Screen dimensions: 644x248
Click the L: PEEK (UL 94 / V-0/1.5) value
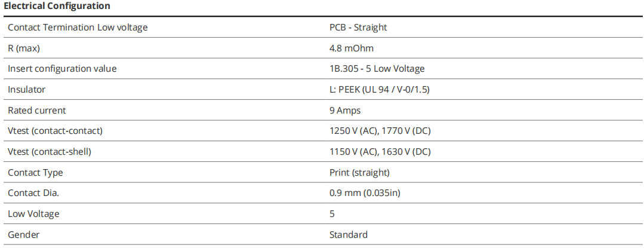pyautogui.click(x=380, y=90)
